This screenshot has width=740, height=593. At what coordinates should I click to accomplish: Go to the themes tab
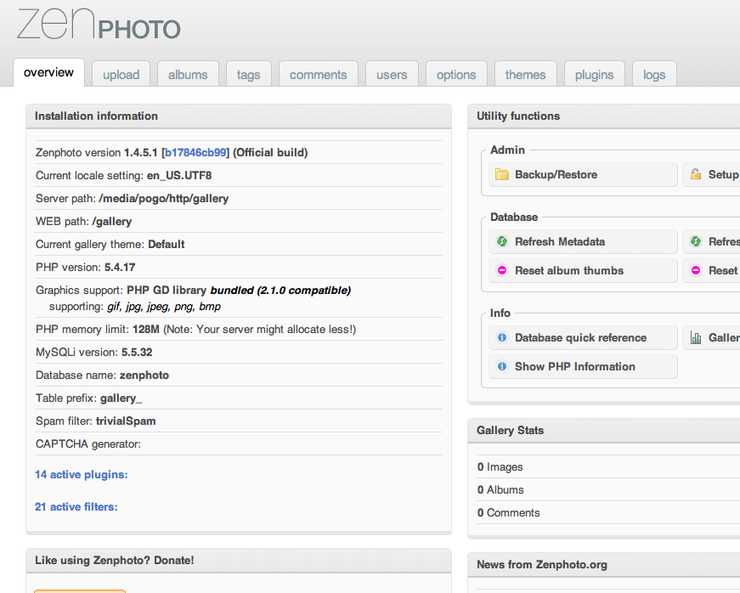tap(525, 75)
